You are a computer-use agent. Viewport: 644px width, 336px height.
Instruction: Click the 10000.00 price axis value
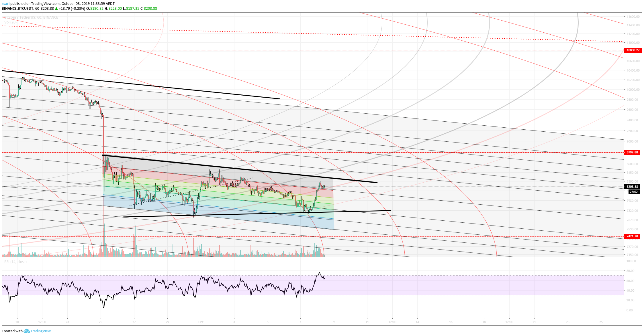pyautogui.click(x=633, y=90)
